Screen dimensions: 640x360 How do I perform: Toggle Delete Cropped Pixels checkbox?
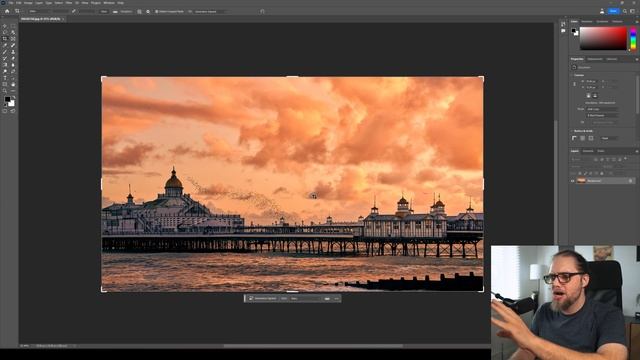click(156, 11)
